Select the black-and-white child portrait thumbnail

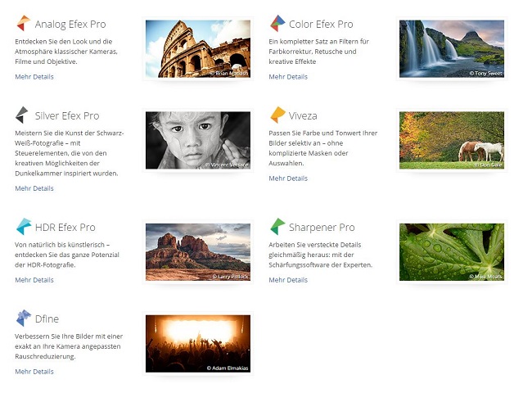tap(198, 140)
